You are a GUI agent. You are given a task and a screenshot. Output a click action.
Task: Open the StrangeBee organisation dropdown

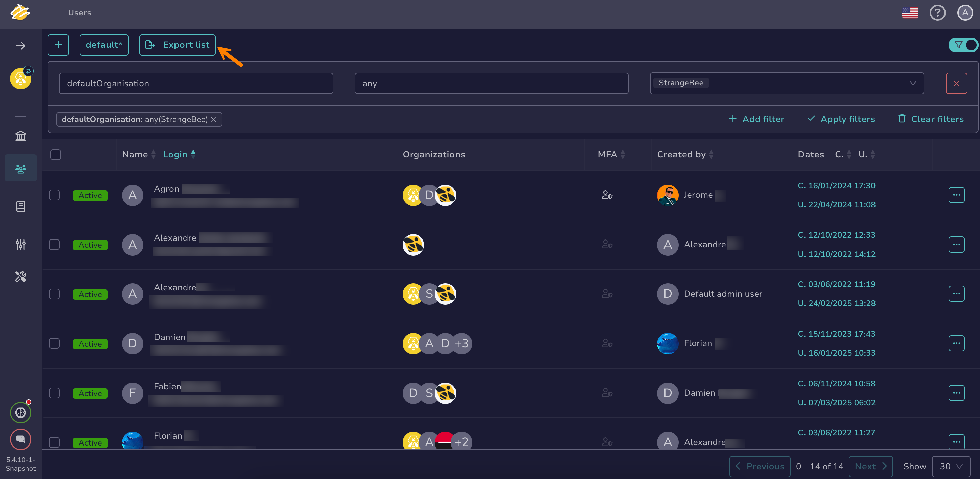click(787, 83)
